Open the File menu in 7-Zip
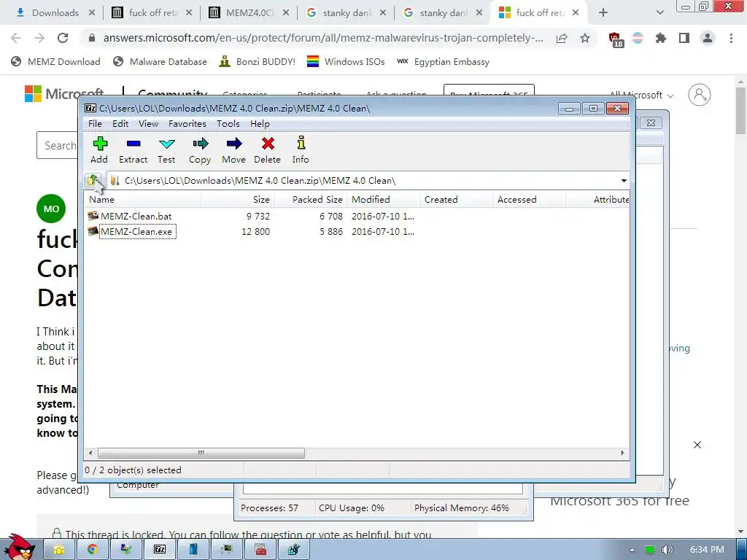This screenshot has width=747, height=560. point(95,124)
